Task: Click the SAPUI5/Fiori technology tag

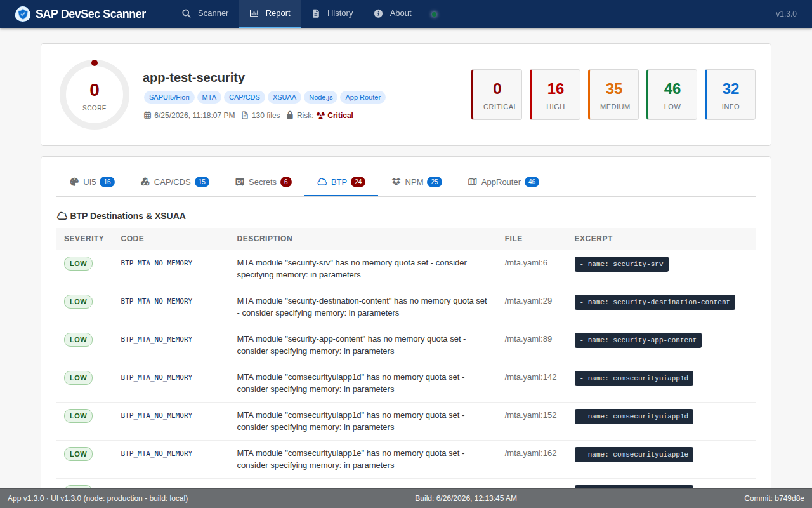Action: pos(169,97)
